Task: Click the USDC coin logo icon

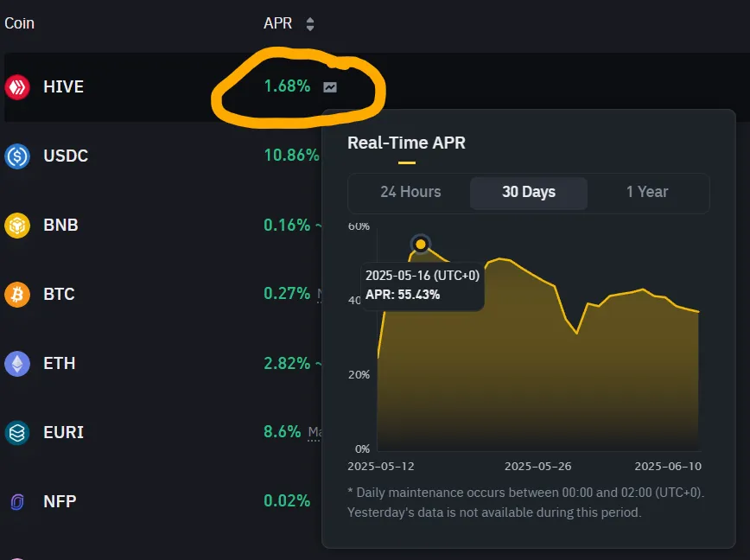Action: [x=17, y=156]
